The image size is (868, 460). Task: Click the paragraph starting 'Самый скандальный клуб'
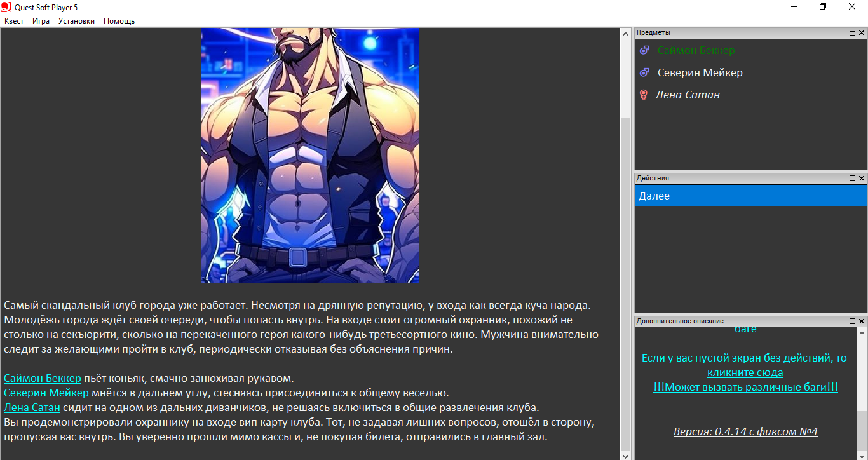pyautogui.click(x=301, y=327)
